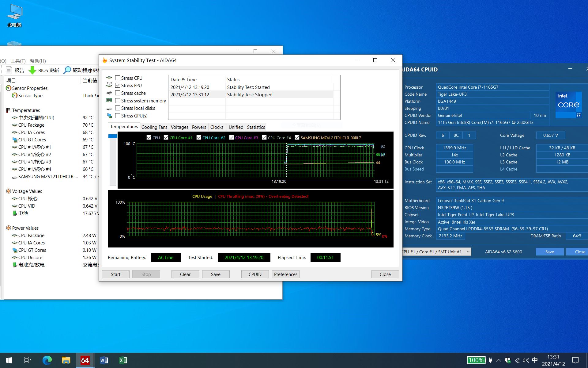
Task: Open the 工具(T) menu
Action: tap(18, 61)
